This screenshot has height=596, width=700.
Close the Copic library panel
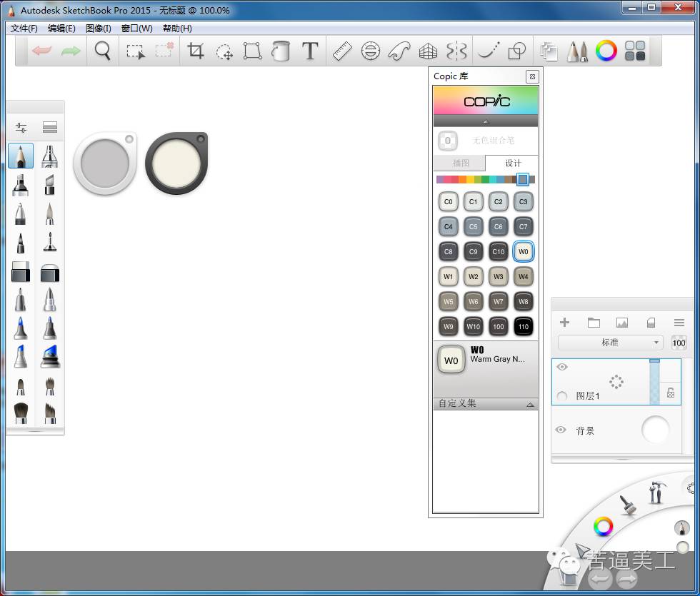coord(531,76)
